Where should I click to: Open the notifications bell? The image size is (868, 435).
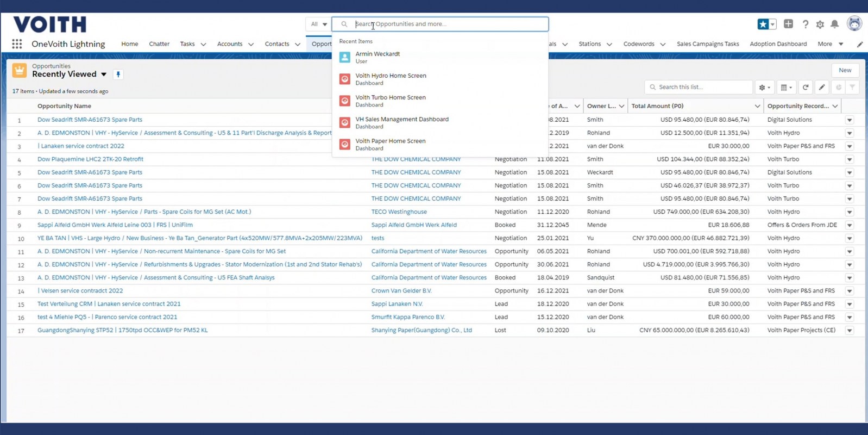click(x=834, y=24)
